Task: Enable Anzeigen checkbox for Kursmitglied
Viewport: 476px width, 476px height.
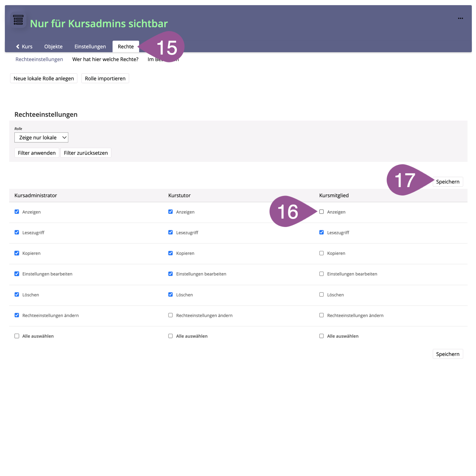Action: coord(321,212)
